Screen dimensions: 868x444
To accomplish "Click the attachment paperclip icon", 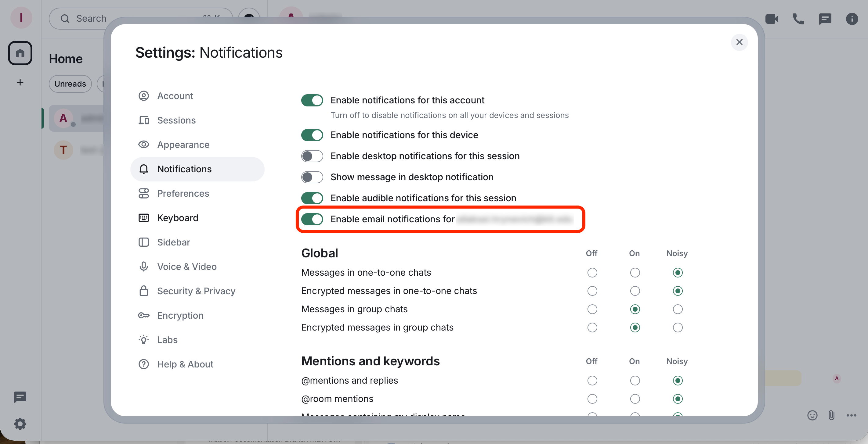I will 831,415.
